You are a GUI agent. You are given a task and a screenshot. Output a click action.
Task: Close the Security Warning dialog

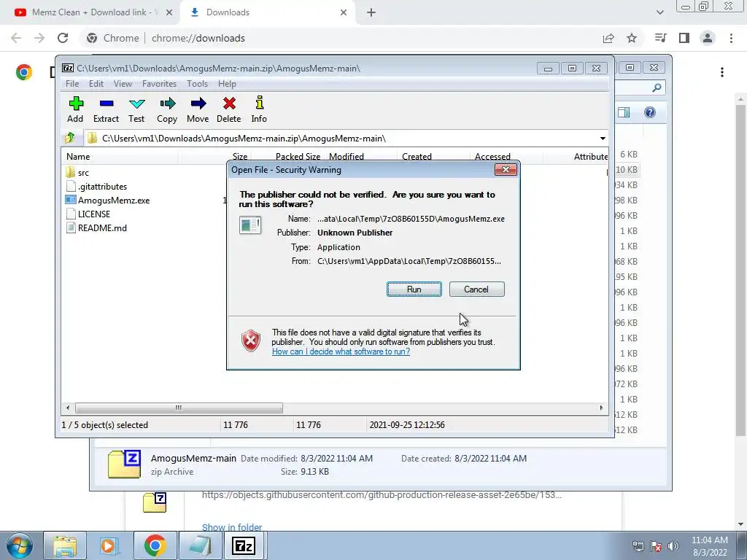(x=506, y=169)
